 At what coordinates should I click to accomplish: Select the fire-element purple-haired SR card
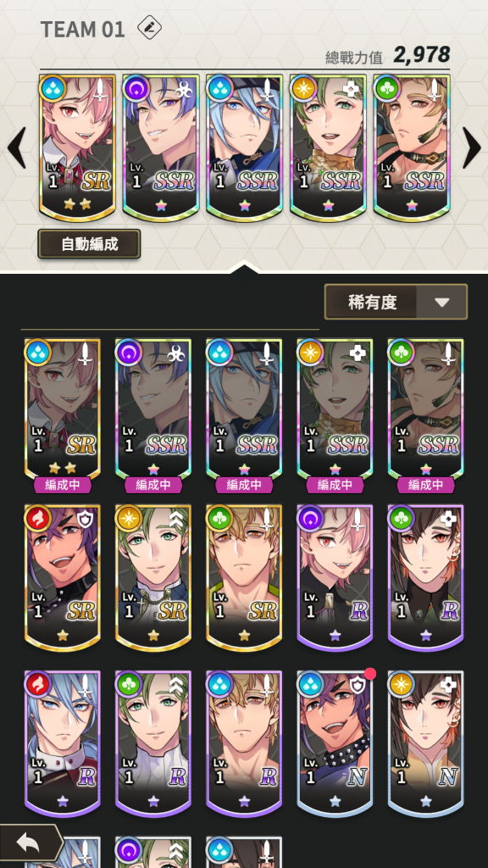pyautogui.click(x=63, y=578)
